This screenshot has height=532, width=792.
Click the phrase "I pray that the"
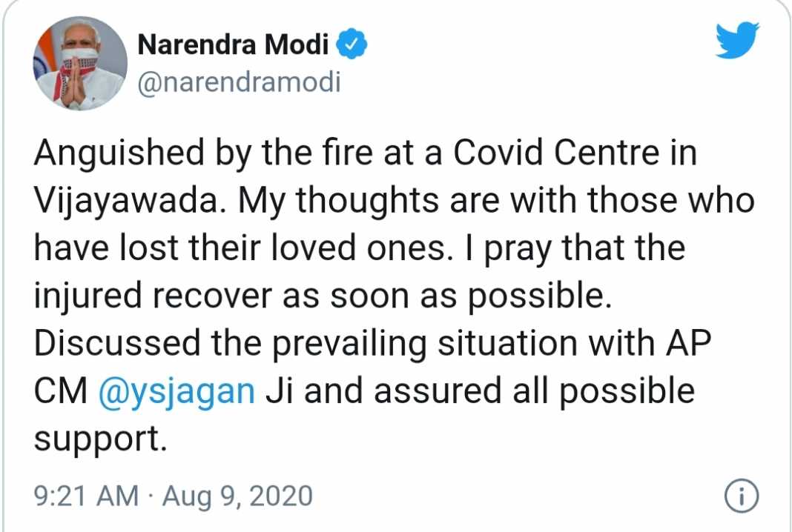[x=575, y=249]
